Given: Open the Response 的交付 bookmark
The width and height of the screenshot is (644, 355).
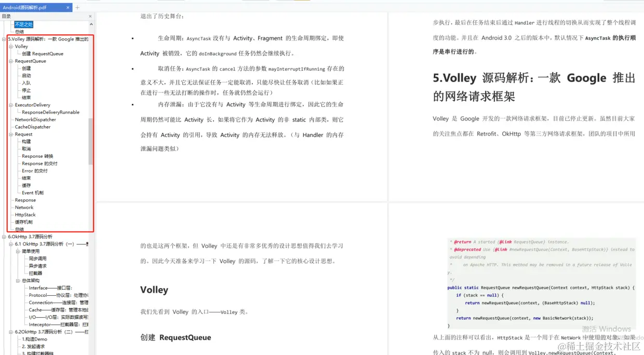Looking at the screenshot, I should click(x=39, y=163).
